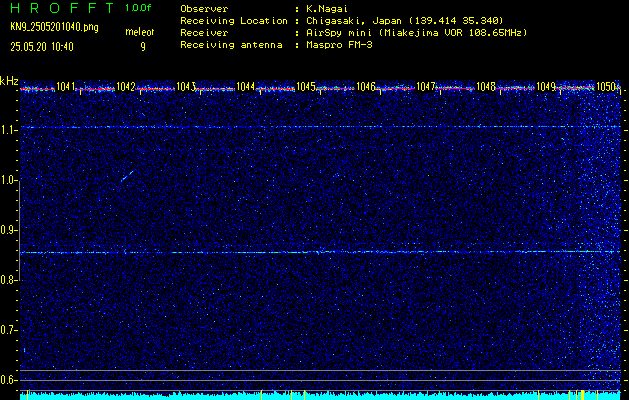Click the Receiving antenna Maspro FM-3 text
The height and width of the screenshot is (400, 629).
click(340, 45)
